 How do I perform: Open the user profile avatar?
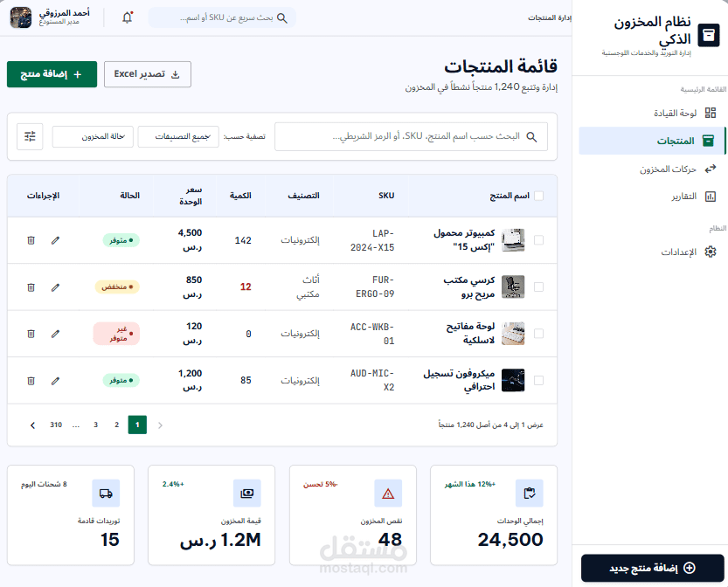click(x=21, y=17)
